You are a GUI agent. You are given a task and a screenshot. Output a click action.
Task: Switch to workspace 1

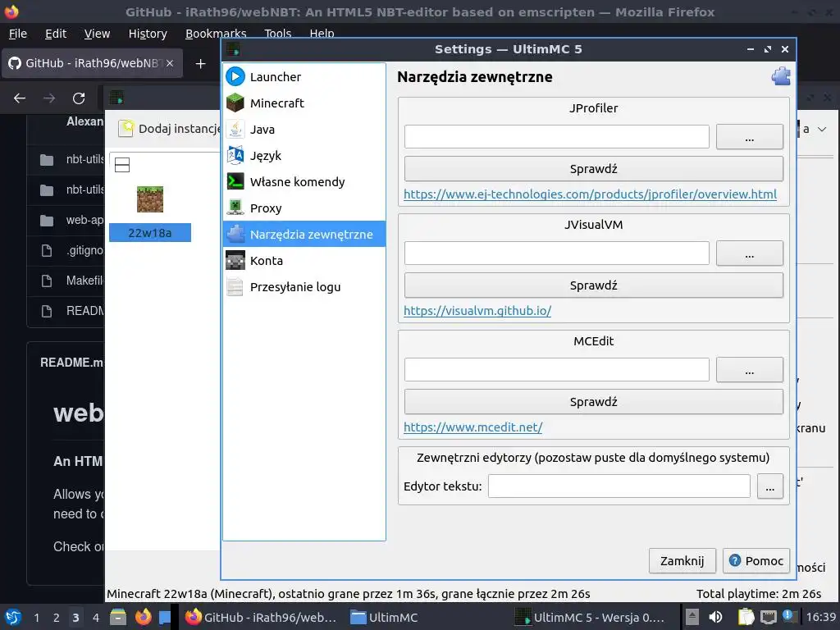click(36, 618)
